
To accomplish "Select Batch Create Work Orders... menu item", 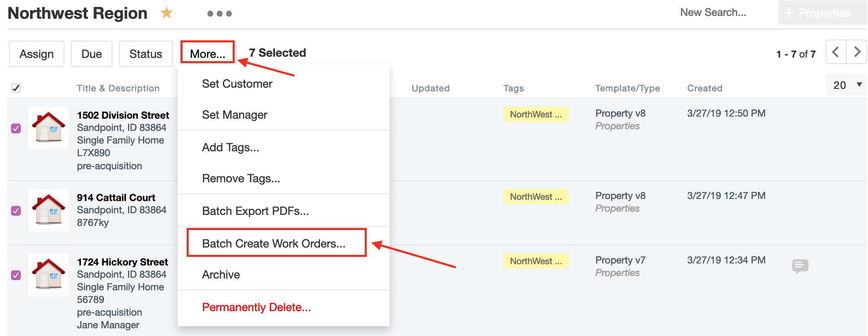I will (273, 243).
